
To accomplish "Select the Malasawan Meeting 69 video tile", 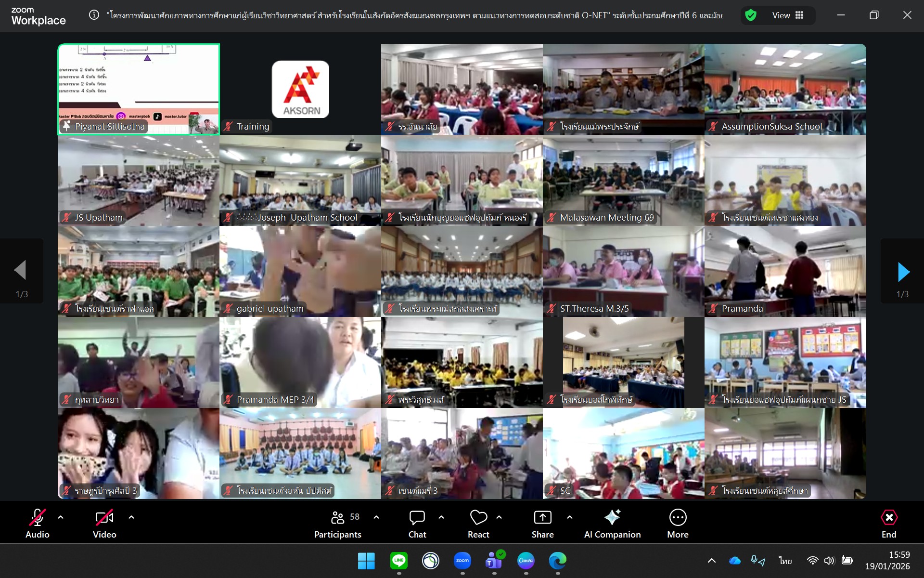I will 624,180.
